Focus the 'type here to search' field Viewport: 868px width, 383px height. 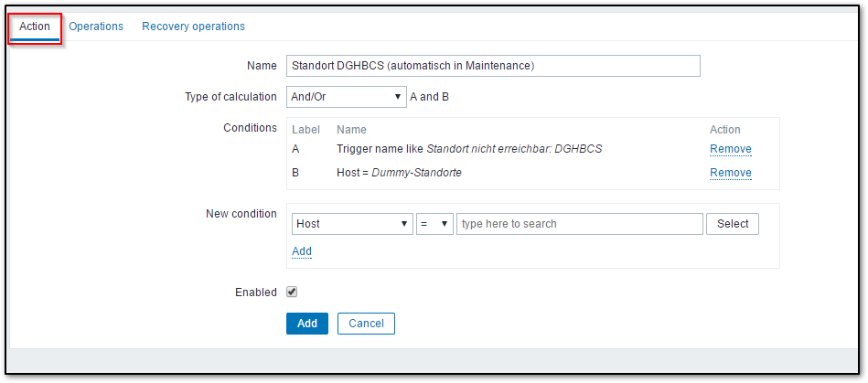pyautogui.click(x=579, y=224)
